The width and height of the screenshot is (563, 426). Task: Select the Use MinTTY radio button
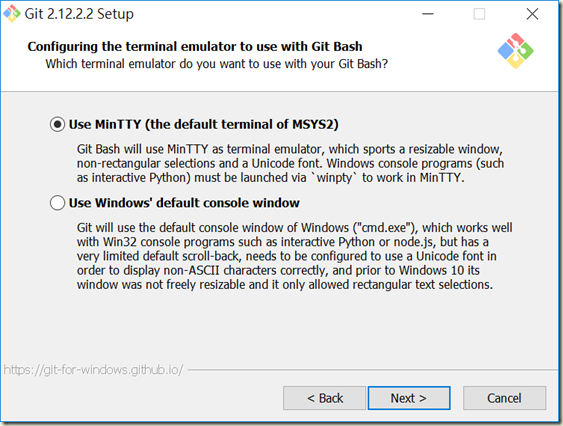click(x=57, y=125)
